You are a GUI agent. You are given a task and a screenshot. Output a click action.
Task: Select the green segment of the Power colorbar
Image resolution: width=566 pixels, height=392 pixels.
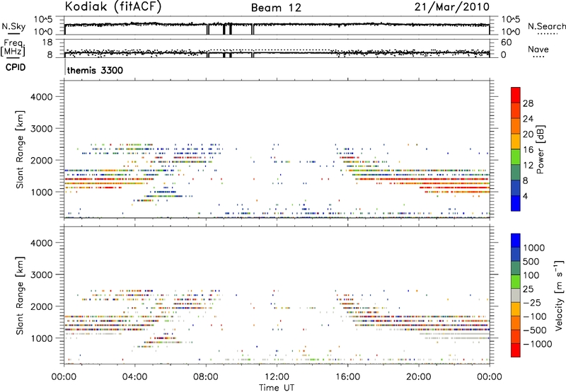tap(516, 156)
